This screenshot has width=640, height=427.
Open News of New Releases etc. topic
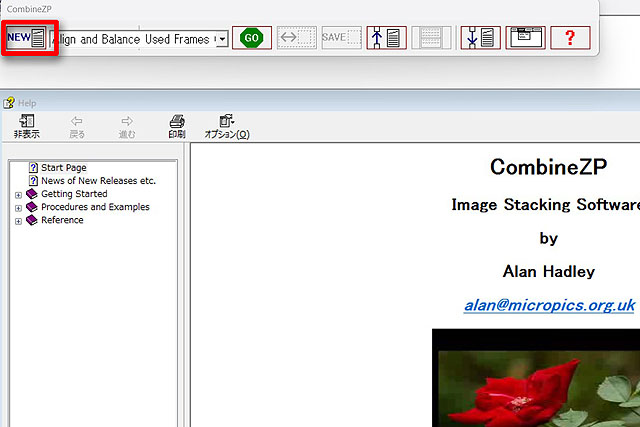click(x=97, y=181)
